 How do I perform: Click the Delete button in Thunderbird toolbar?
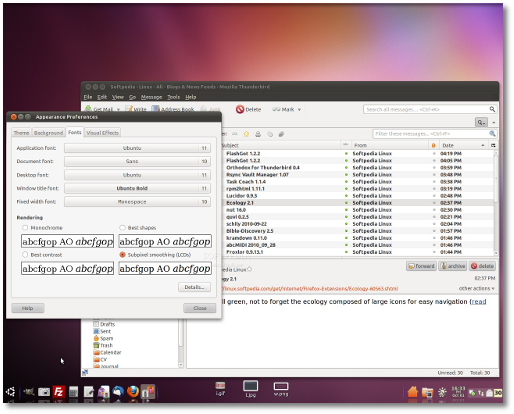248,109
